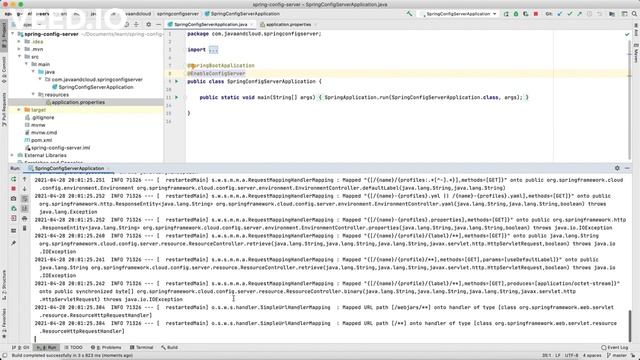
Task: Click the UTF-8 encoding in status bar
Action: (571, 356)
